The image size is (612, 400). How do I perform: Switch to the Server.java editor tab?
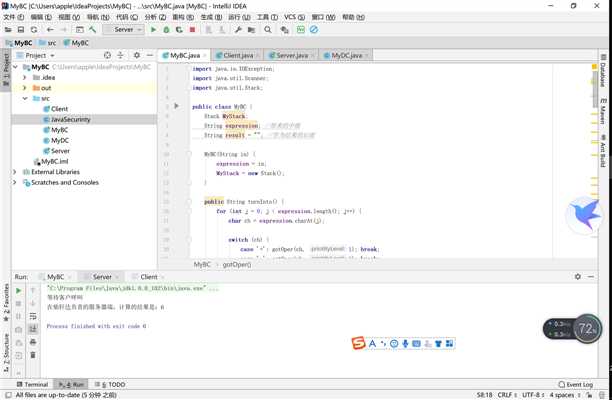[x=291, y=55]
